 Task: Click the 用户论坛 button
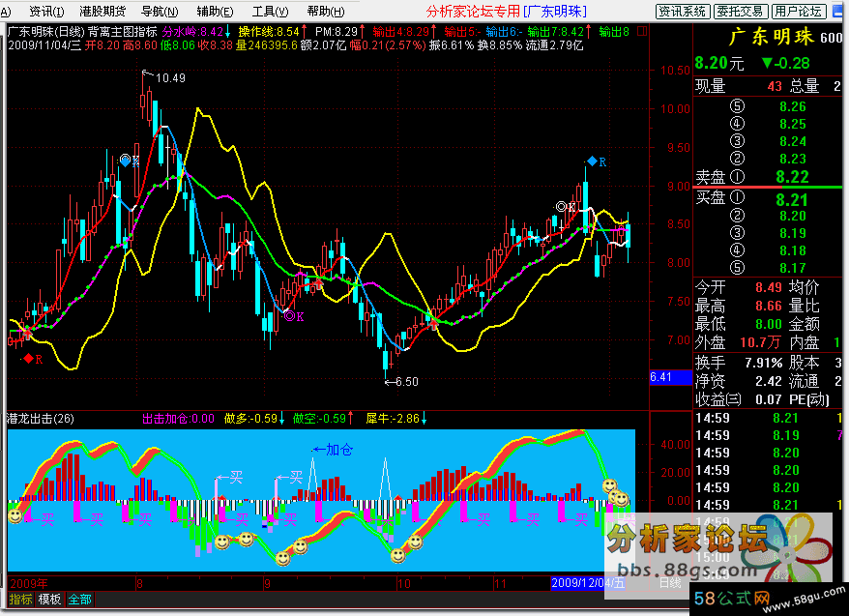(x=798, y=11)
